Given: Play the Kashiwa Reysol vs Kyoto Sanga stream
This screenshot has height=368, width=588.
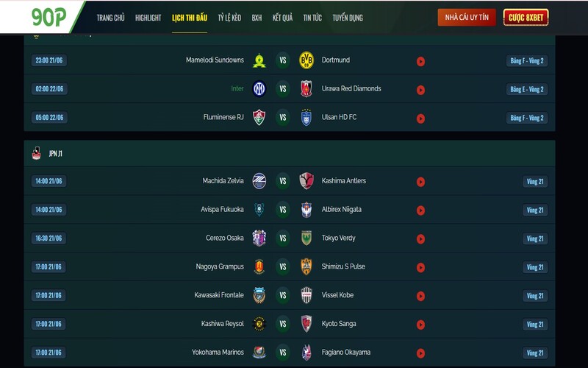Looking at the screenshot, I should 420,325.
